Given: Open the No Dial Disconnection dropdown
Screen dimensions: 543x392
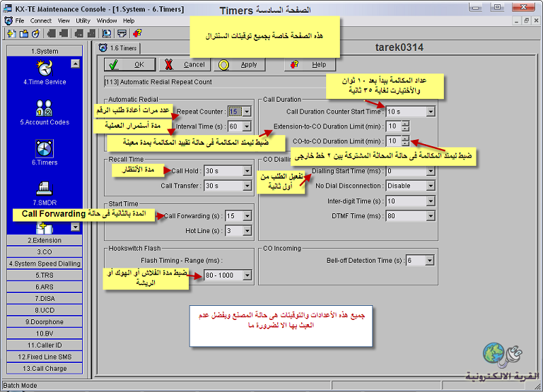Looking at the screenshot, I should (431, 186).
